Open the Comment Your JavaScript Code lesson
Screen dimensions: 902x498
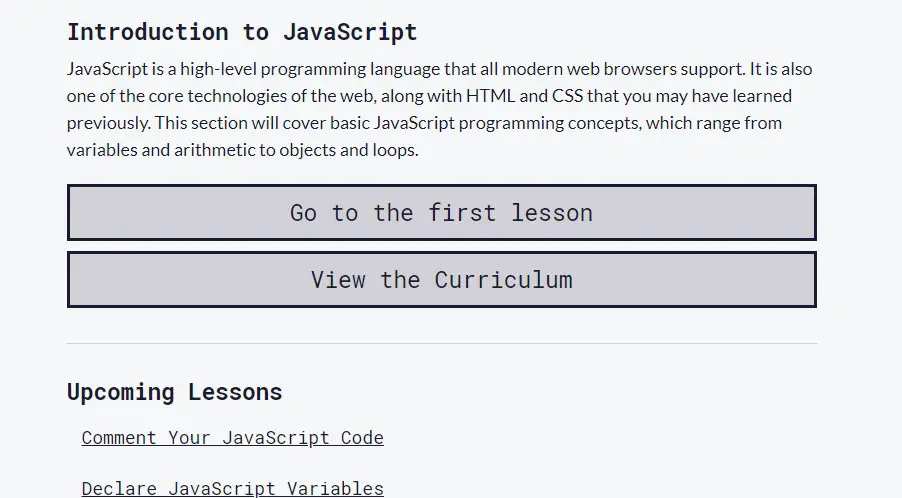[x=232, y=438]
